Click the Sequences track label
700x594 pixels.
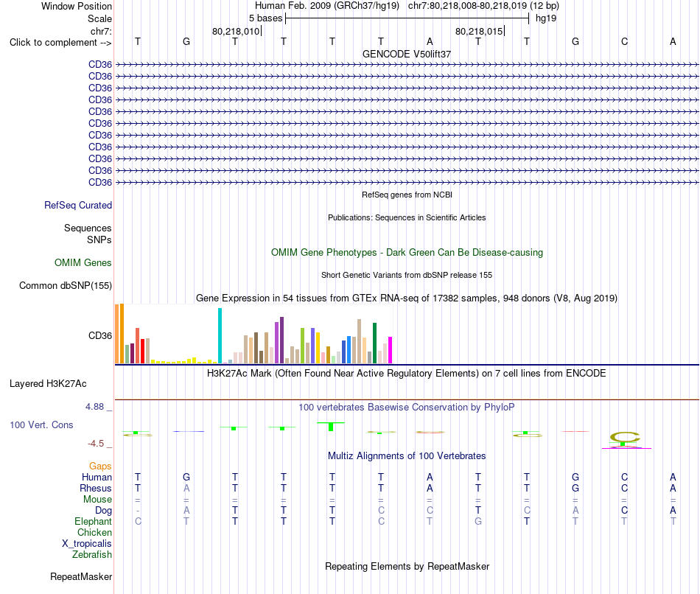88,228
